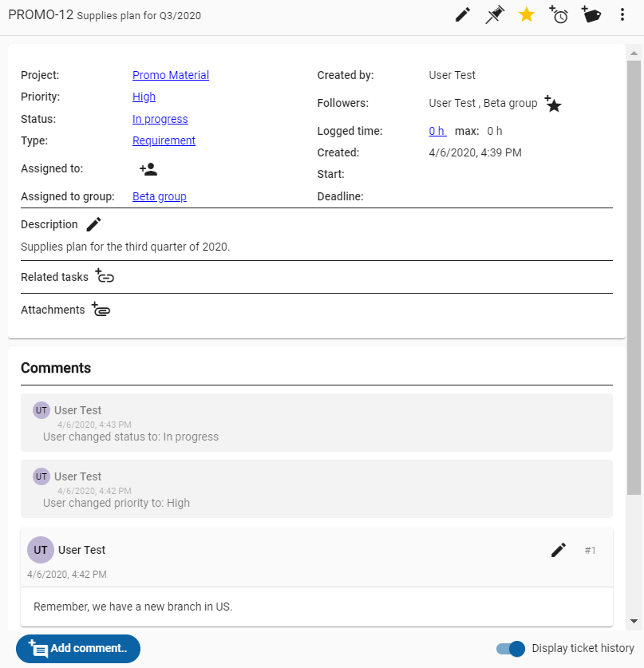
Task: Add a tag using the tag icon
Action: pyautogui.click(x=591, y=14)
